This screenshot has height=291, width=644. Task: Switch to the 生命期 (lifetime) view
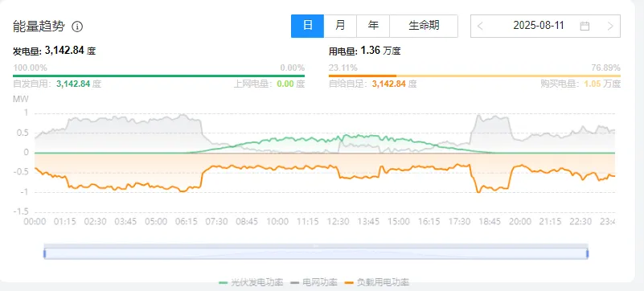point(424,26)
